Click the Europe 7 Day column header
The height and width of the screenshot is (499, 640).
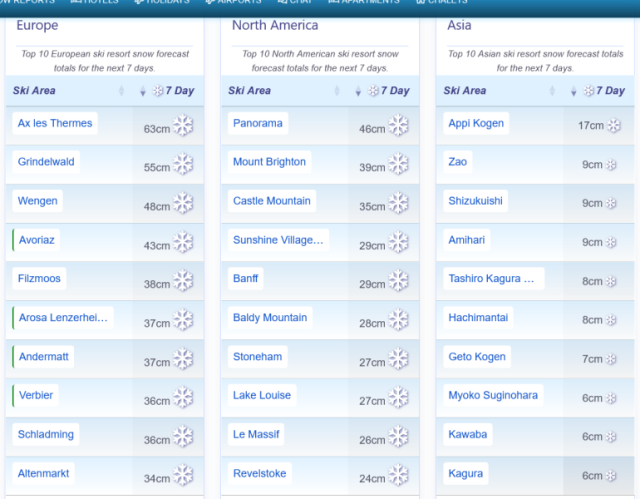coord(168,91)
